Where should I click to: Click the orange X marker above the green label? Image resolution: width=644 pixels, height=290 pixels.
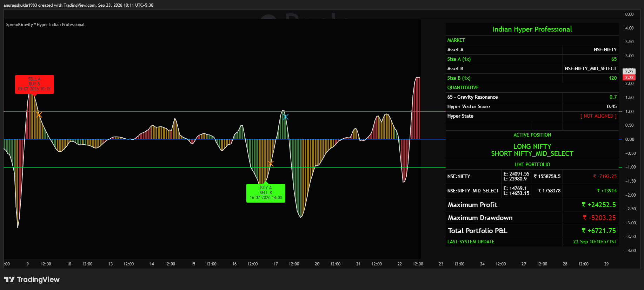270,164
